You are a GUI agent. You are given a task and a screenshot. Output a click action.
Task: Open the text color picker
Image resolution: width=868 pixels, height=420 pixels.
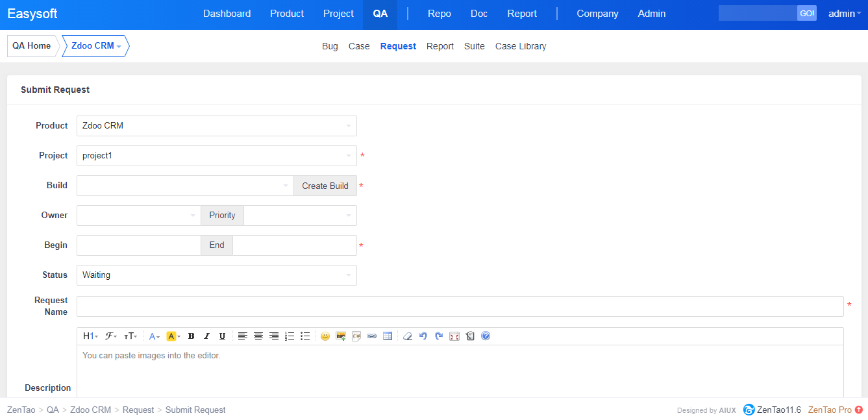pos(154,336)
